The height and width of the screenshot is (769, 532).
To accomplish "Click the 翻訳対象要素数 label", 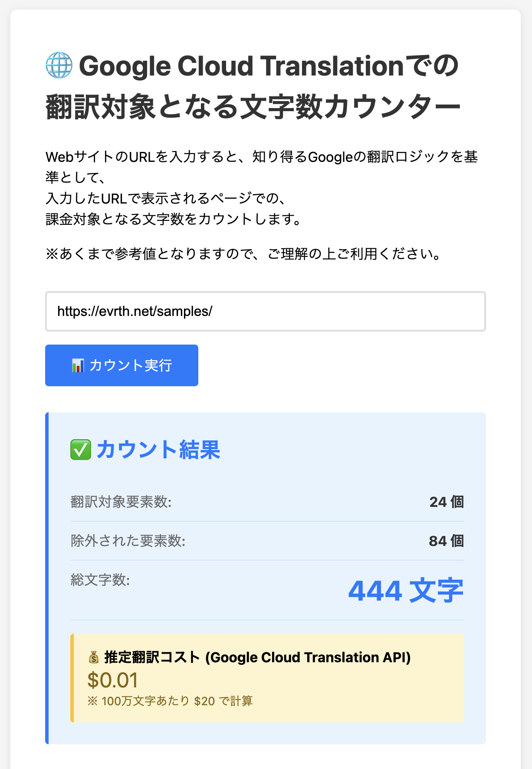I will click(x=121, y=502).
